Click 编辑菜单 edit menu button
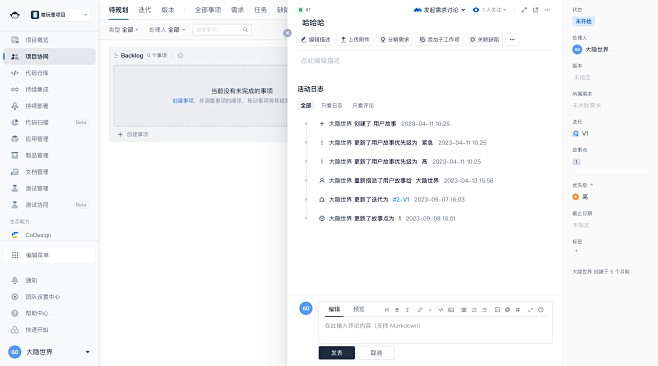Viewport: 658px width, 366px height. tap(50, 255)
